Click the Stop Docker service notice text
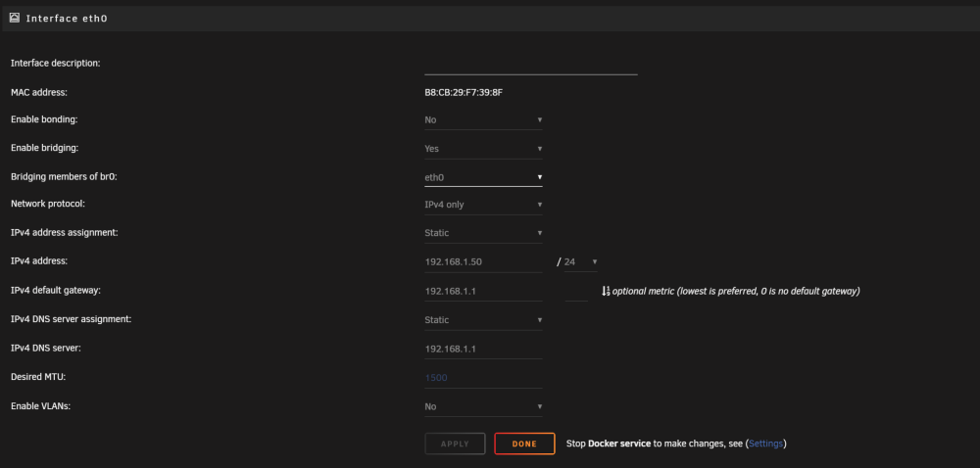Image resolution: width=980 pixels, height=468 pixels. tap(676, 444)
